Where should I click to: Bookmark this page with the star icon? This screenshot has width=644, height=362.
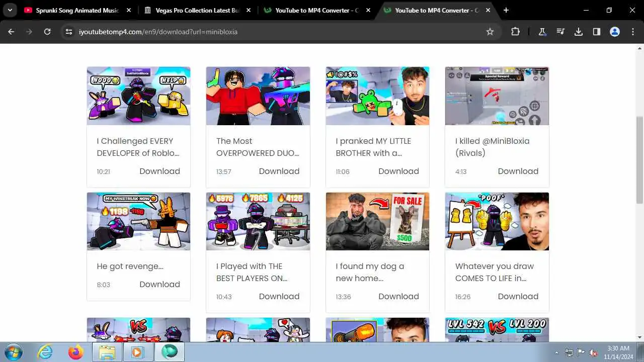click(x=490, y=32)
